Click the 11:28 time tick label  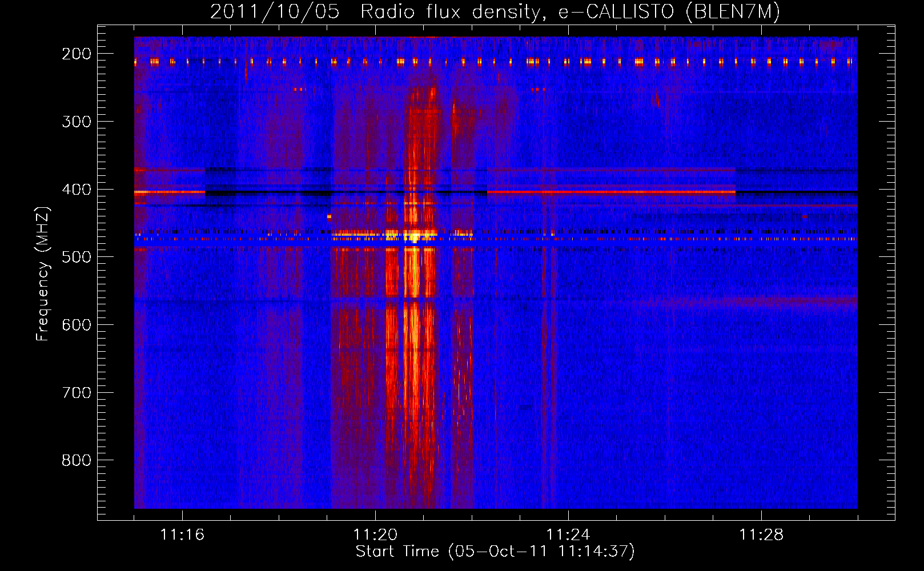(x=761, y=535)
